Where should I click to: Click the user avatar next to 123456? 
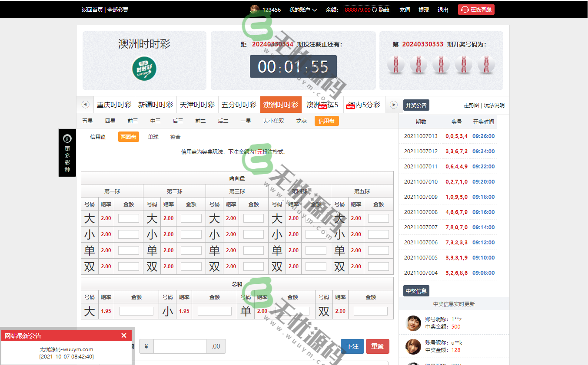[x=255, y=10]
